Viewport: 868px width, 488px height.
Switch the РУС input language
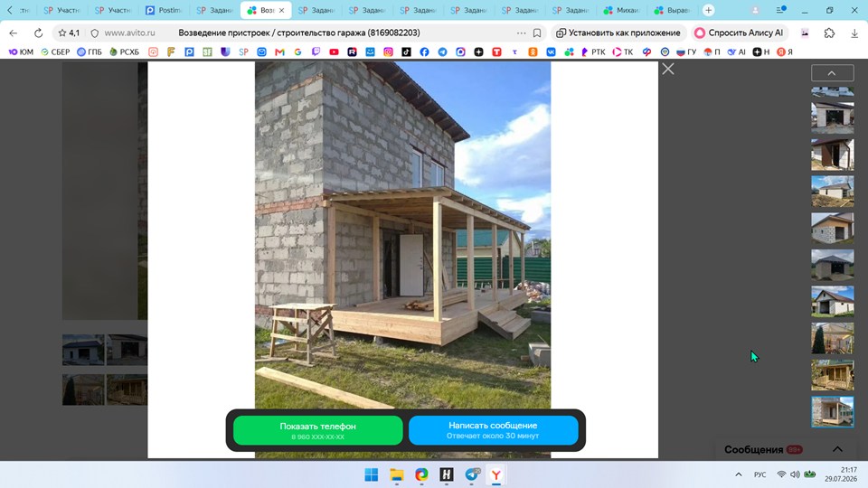point(759,474)
